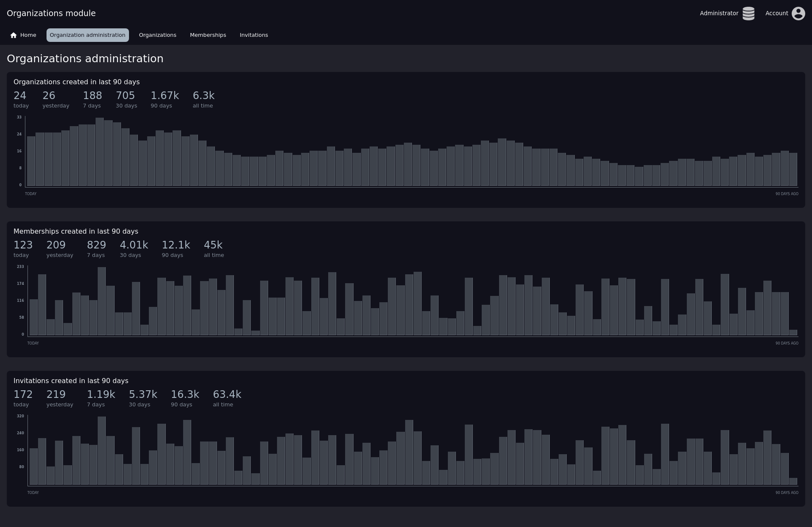
Task: Click the 172 invitations today stat
Action: click(23, 395)
